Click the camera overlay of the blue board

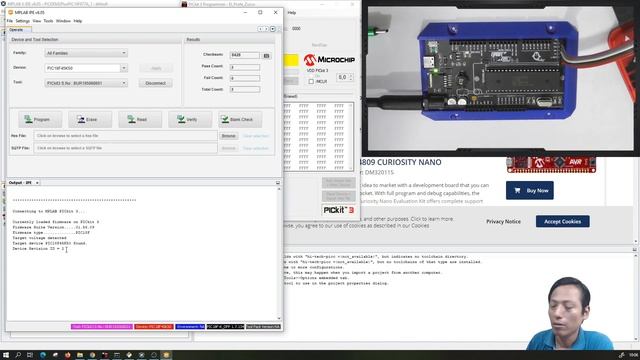[x=501, y=78]
